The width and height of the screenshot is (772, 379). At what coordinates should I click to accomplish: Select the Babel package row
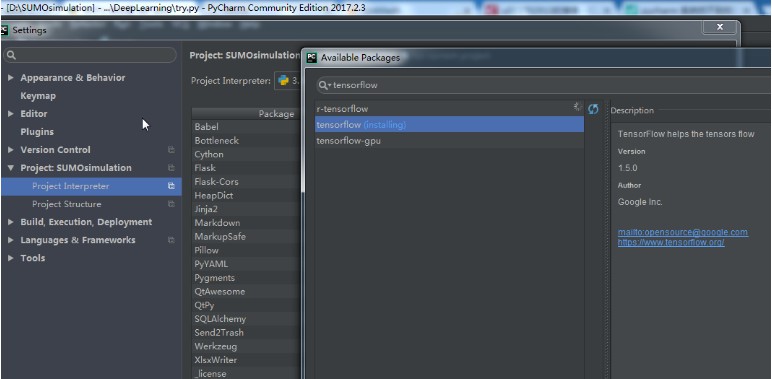pos(247,127)
